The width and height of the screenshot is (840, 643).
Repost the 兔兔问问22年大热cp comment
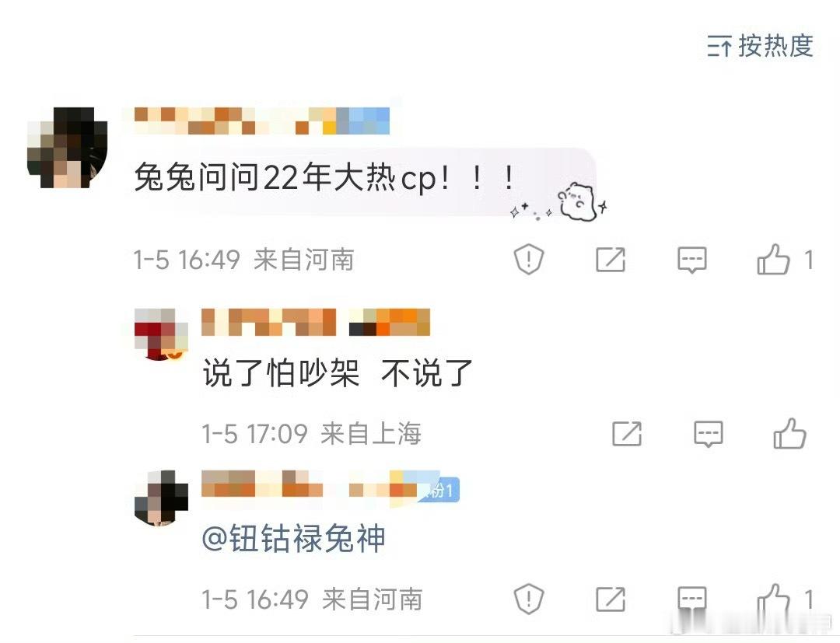pos(611,260)
